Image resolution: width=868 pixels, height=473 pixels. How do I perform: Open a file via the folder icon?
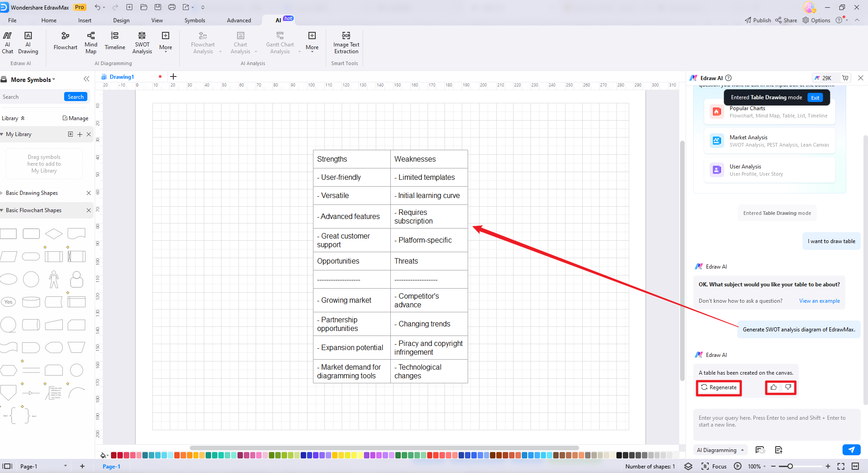144,7
